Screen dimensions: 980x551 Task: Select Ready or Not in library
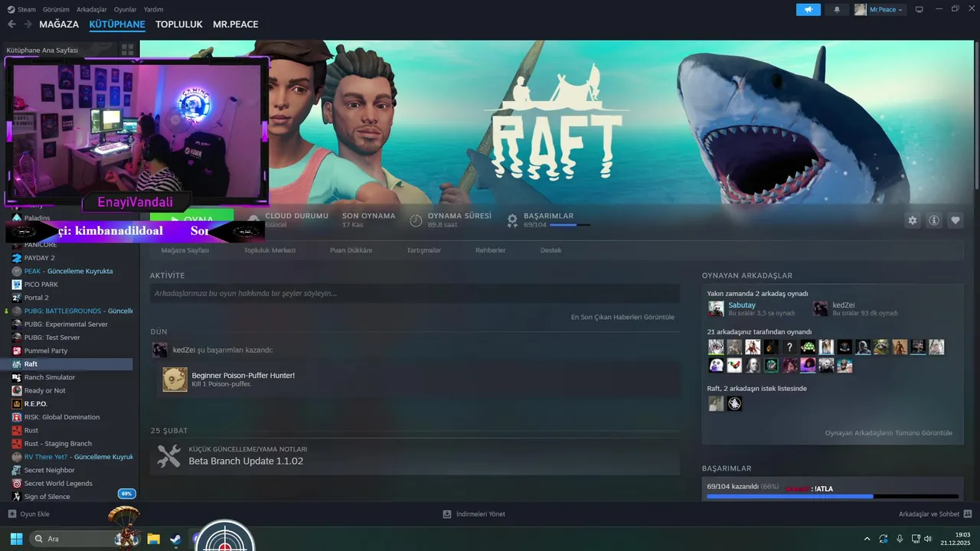coord(44,390)
